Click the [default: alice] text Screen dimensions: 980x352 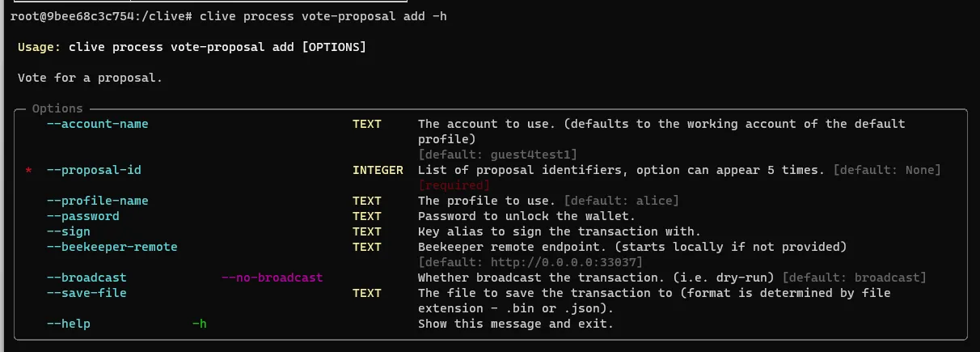pos(621,201)
